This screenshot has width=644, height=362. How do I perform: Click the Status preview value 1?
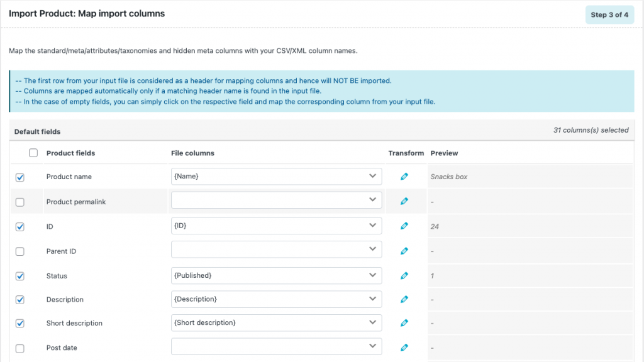click(432, 276)
